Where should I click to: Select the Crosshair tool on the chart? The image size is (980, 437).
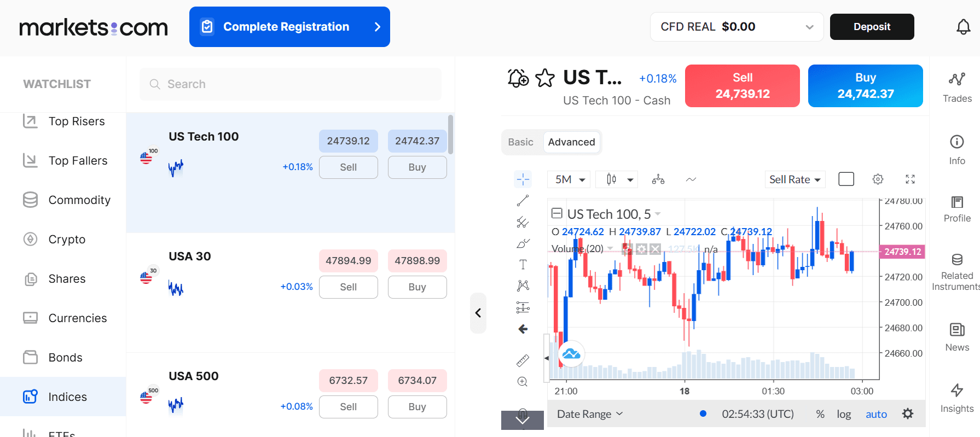pos(523,179)
